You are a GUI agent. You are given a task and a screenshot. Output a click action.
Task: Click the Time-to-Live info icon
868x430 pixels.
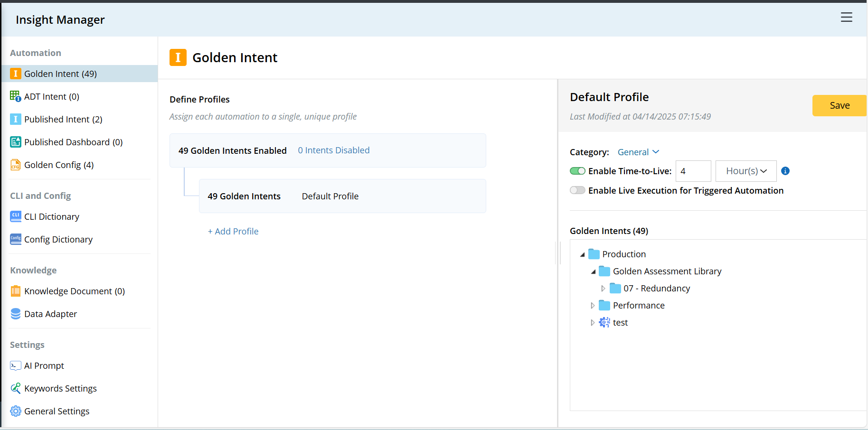(785, 171)
